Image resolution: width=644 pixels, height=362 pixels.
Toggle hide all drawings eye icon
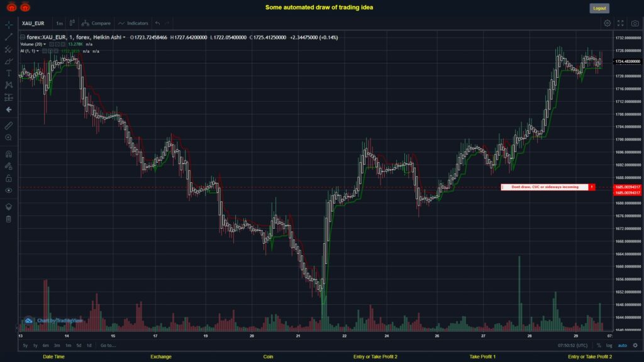point(9,190)
